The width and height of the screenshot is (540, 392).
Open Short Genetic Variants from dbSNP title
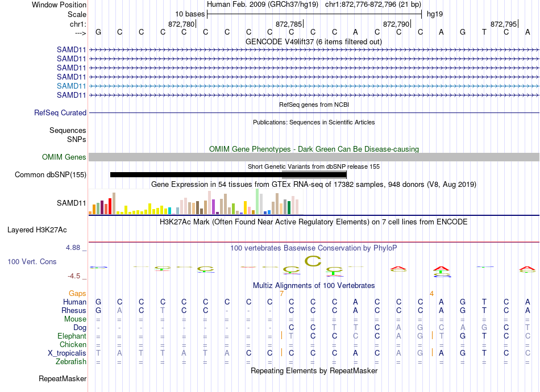pyautogui.click(x=314, y=166)
